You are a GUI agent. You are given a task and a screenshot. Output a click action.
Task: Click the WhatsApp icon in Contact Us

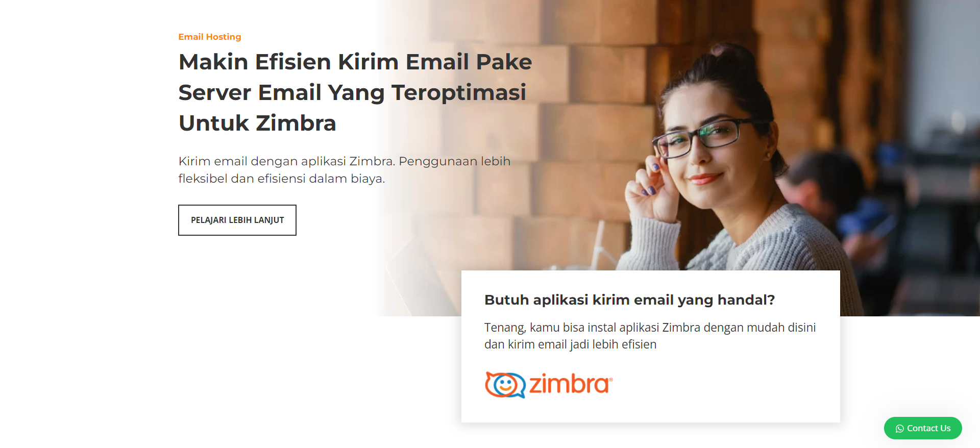tap(899, 429)
